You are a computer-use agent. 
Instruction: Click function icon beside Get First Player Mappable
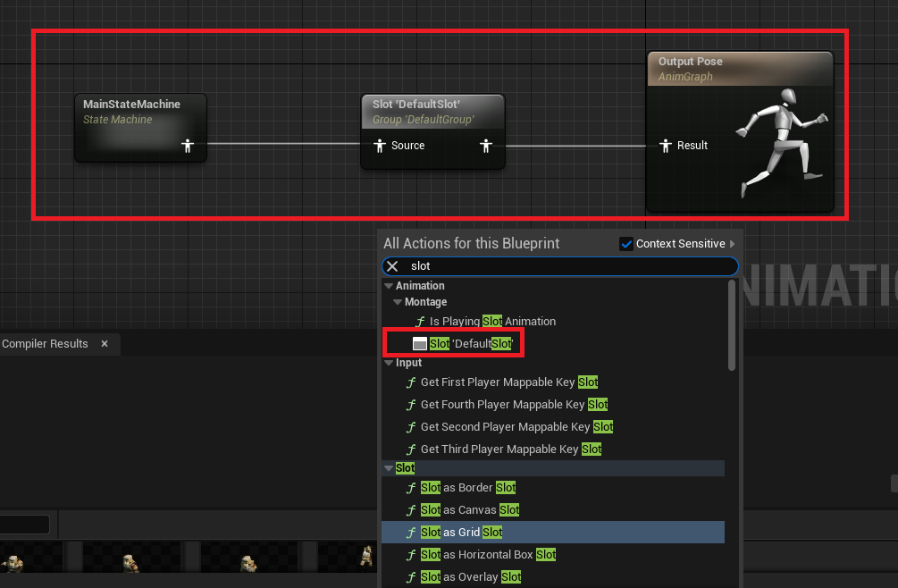point(411,382)
